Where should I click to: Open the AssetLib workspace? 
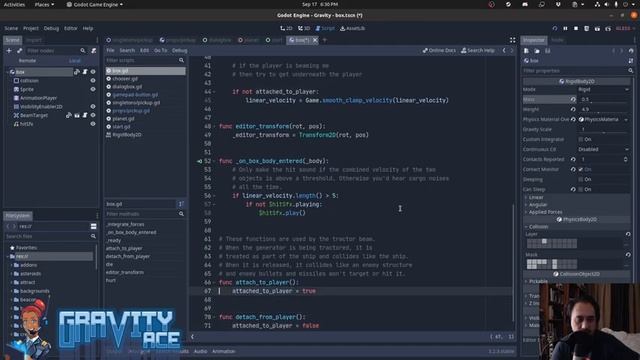click(x=353, y=28)
